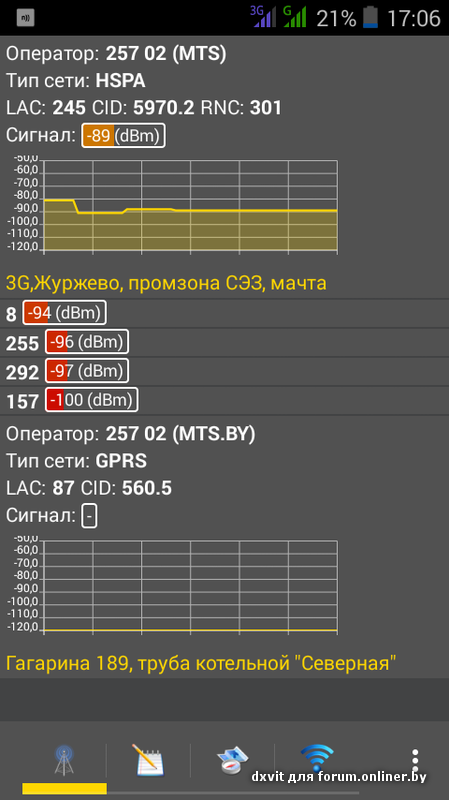Tap the LAC 87 value
This screenshot has width=449, height=800.
[x=63, y=488]
